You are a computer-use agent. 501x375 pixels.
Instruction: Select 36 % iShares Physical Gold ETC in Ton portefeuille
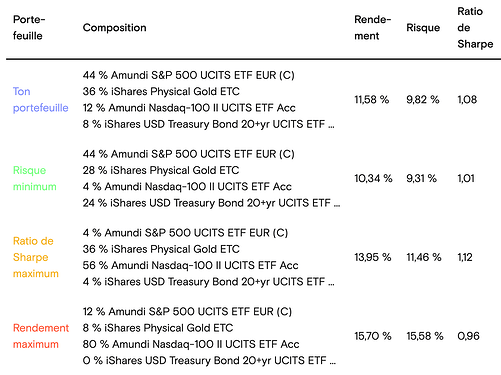161,91
